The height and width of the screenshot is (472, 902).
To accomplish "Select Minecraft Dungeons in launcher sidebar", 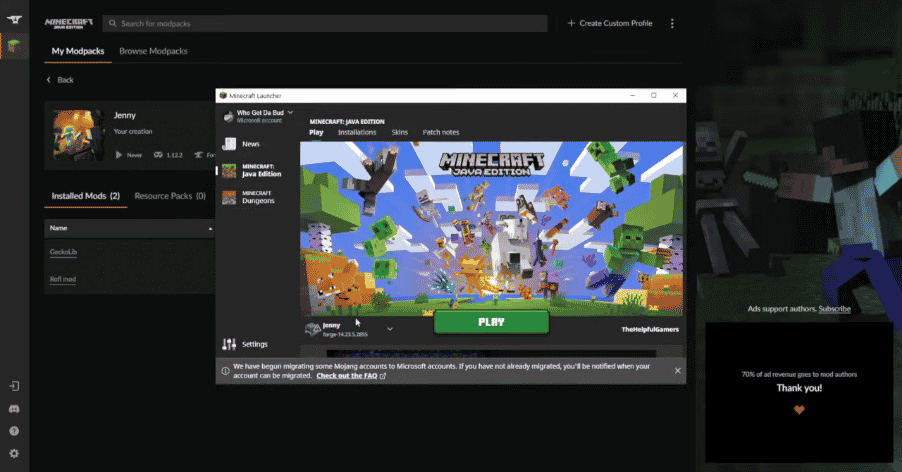I will coord(258,197).
